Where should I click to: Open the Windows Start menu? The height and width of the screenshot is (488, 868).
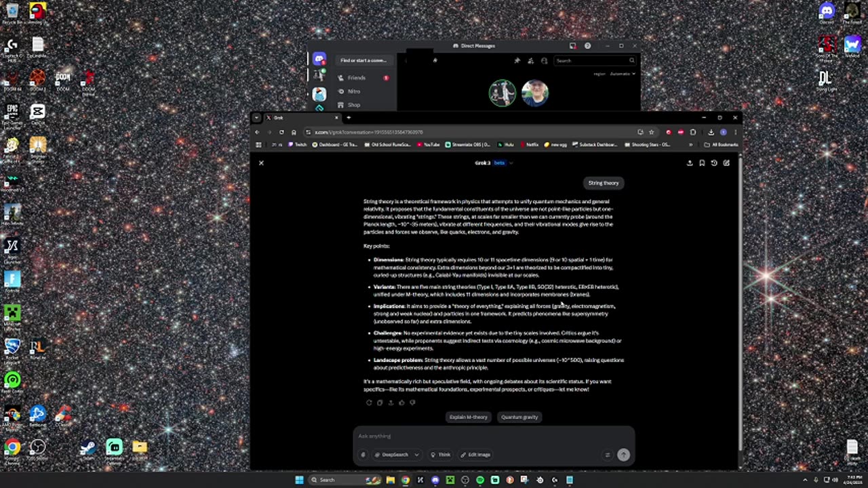[x=299, y=480]
